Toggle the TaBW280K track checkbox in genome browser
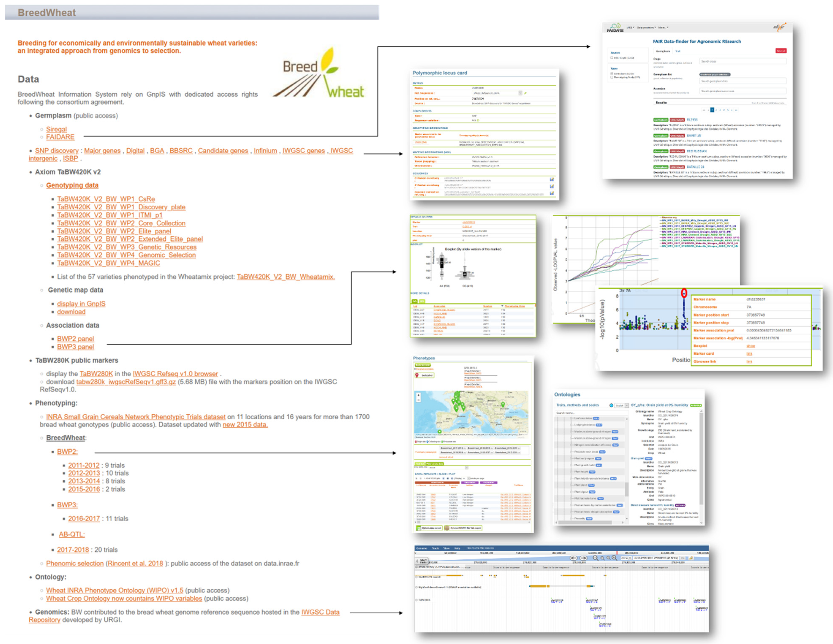This screenshot has width=833, height=644. click(x=416, y=600)
